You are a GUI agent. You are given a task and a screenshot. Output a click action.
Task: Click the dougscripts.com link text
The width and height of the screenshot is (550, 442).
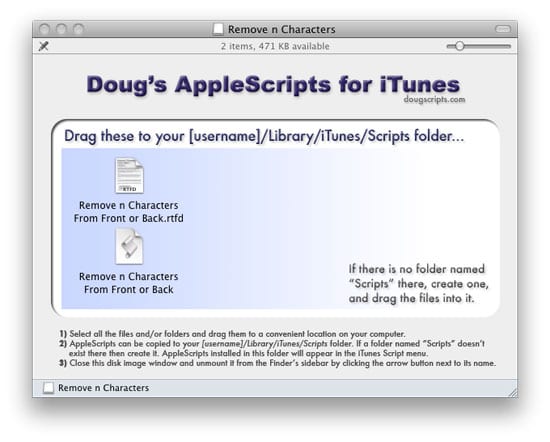pos(434,100)
